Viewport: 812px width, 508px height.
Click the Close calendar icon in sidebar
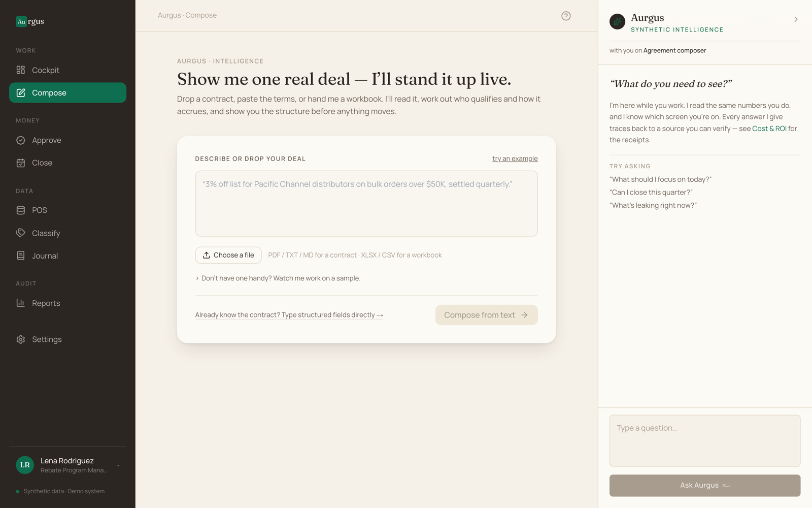coord(21,163)
